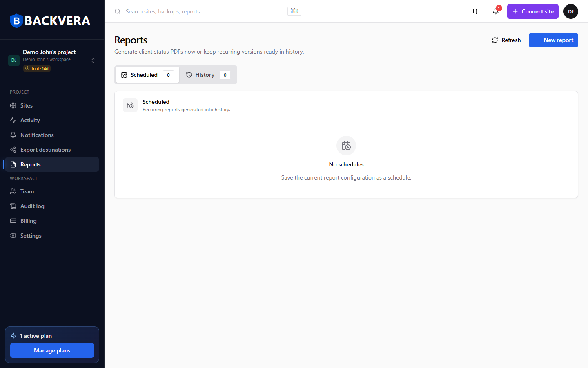Viewport: 588px width, 368px height.
Task: Open the notifications bell in top bar
Action: pyautogui.click(x=496, y=11)
